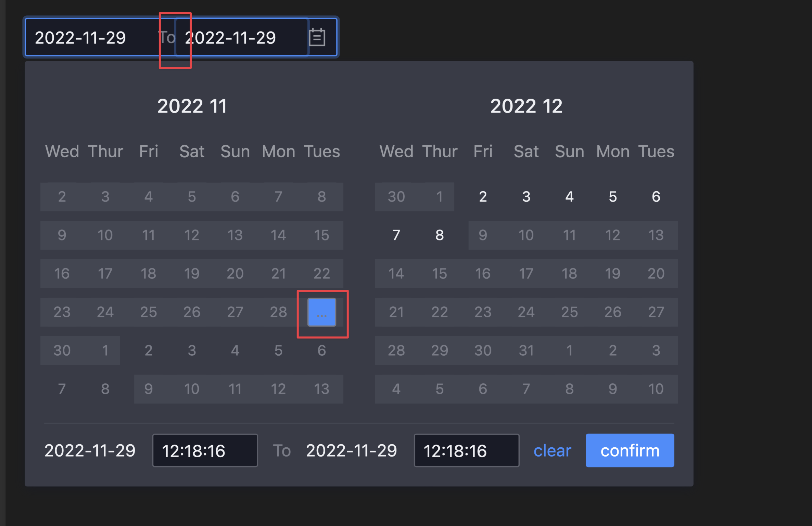Select December 6 in right calendar
Screen dimensions: 812x526
[x=656, y=197]
